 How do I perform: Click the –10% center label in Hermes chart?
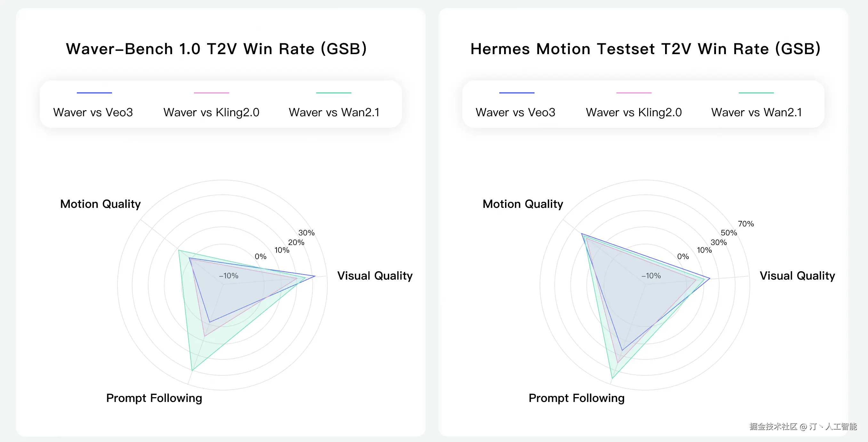coord(651,276)
